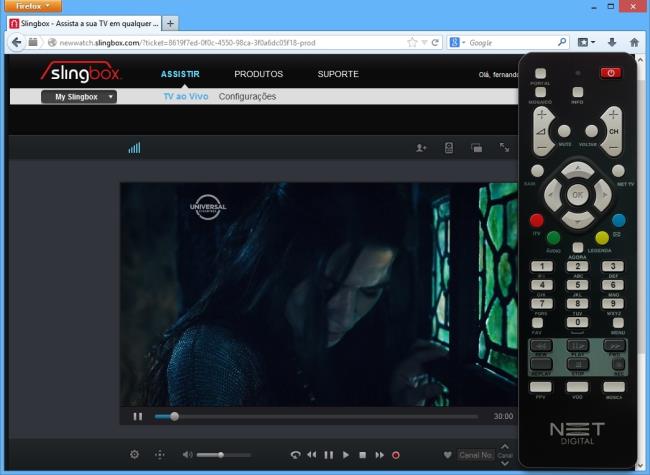
Task: Click the red power button on remote
Action: [x=611, y=73]
